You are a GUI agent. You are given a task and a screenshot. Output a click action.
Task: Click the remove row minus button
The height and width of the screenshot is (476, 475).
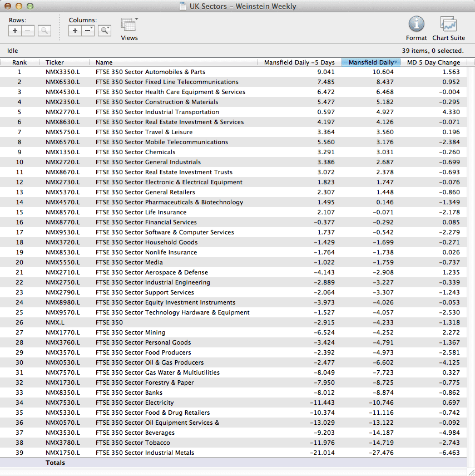(28, 31)
